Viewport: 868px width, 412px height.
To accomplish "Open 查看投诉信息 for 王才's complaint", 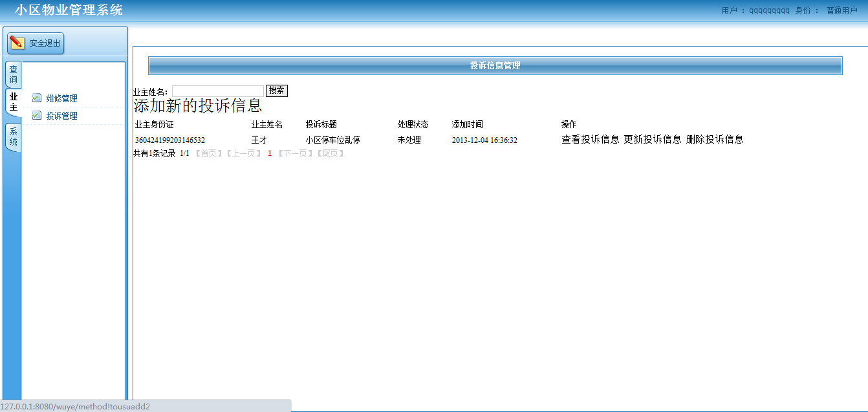I will pyautogui.click(x=591, y=139).
